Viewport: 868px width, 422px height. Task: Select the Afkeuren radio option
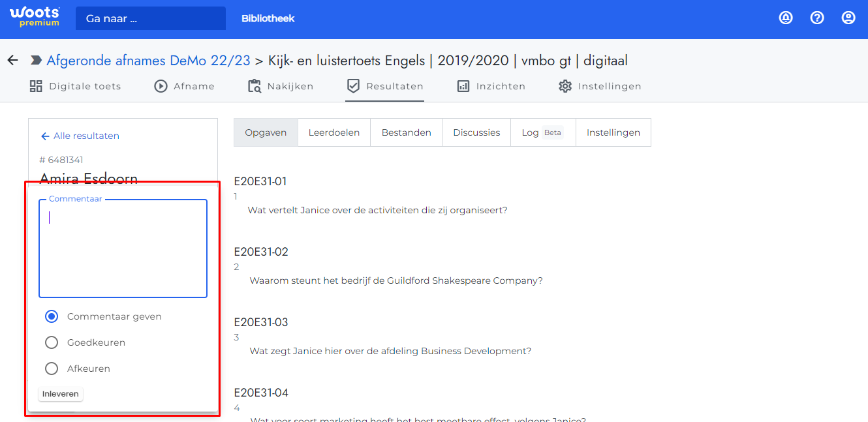pos(52,369)
